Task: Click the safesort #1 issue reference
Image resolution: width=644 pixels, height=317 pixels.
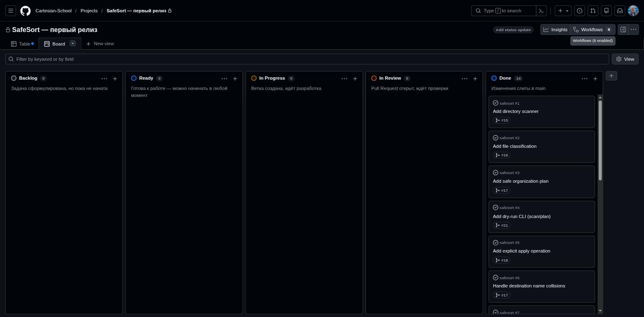Action: (x=509, y=103)
